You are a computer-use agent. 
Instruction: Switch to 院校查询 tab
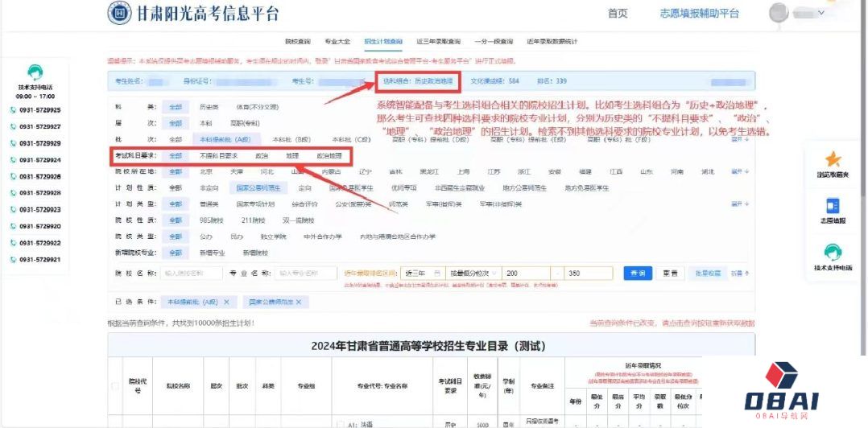[x=298, y=42]
